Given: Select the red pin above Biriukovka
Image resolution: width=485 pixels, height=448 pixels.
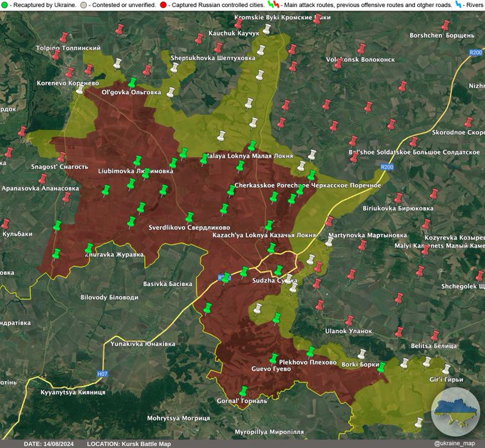Looking at the screenshot, I should click(399, 198).
